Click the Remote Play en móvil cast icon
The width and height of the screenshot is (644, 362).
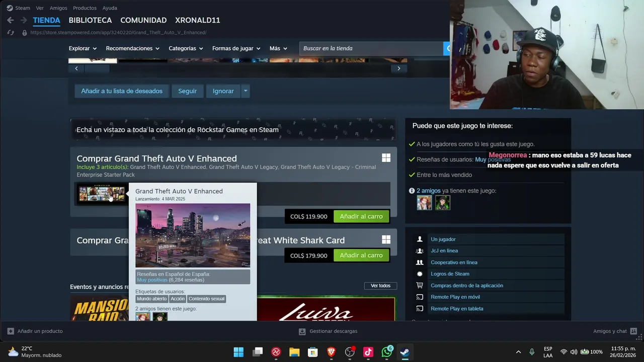(420, 297)
